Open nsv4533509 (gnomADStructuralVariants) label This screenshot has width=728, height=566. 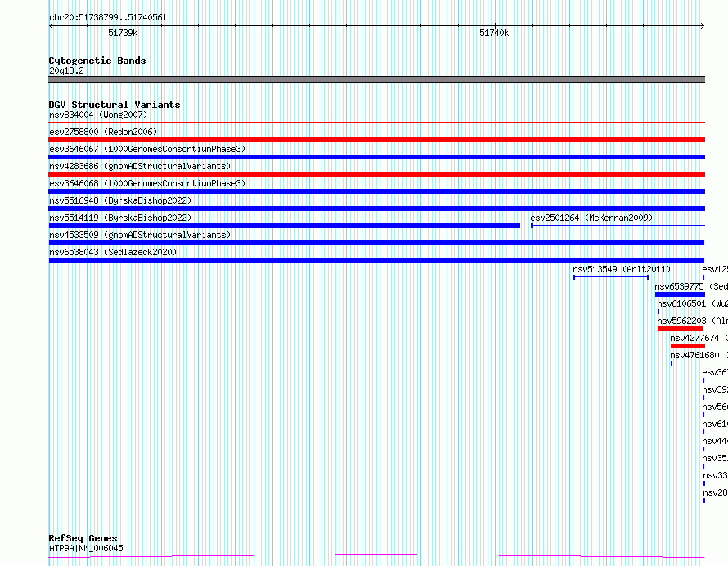[140, 235]
